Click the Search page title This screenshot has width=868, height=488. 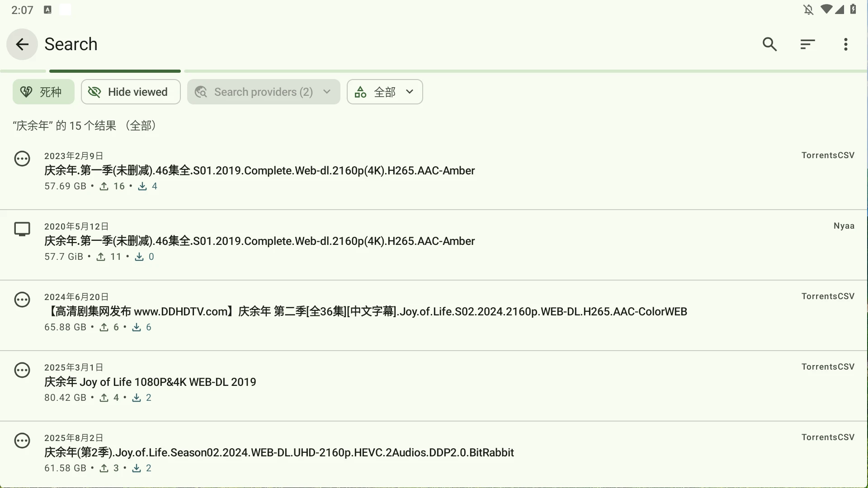(71, 44)
